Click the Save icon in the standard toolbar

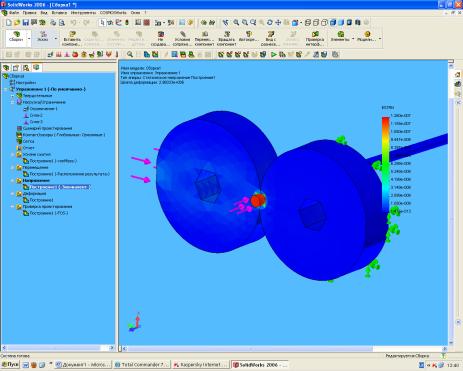pyautogui.click(x=26, y=23)
